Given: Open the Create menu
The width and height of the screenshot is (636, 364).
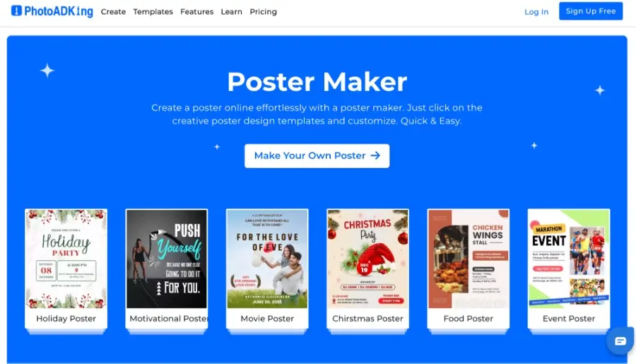Looking at the screenshot, I should (x=113, y=12).
